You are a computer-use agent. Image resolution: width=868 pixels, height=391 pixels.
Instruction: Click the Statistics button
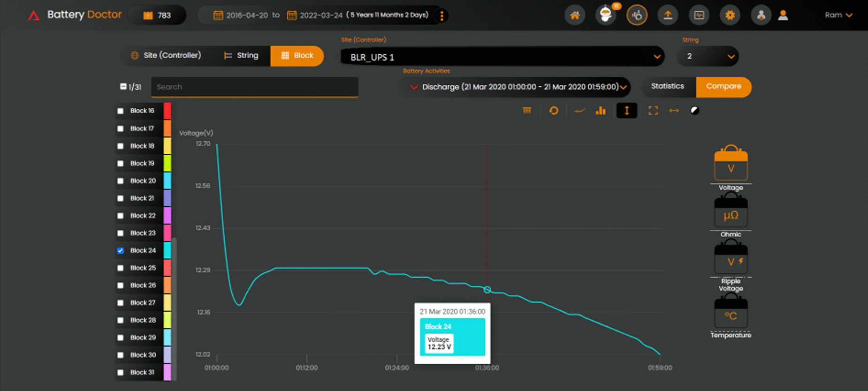coord(667,86)
